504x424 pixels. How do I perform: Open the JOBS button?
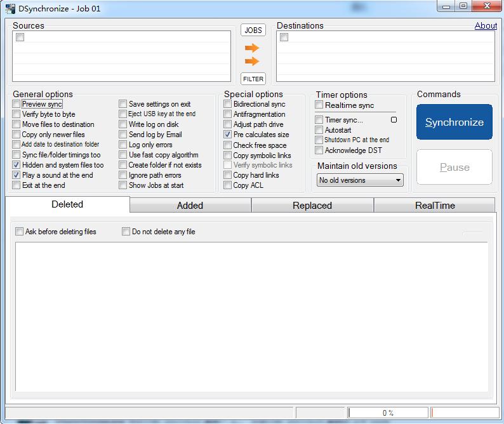click(x=253, y=30)
